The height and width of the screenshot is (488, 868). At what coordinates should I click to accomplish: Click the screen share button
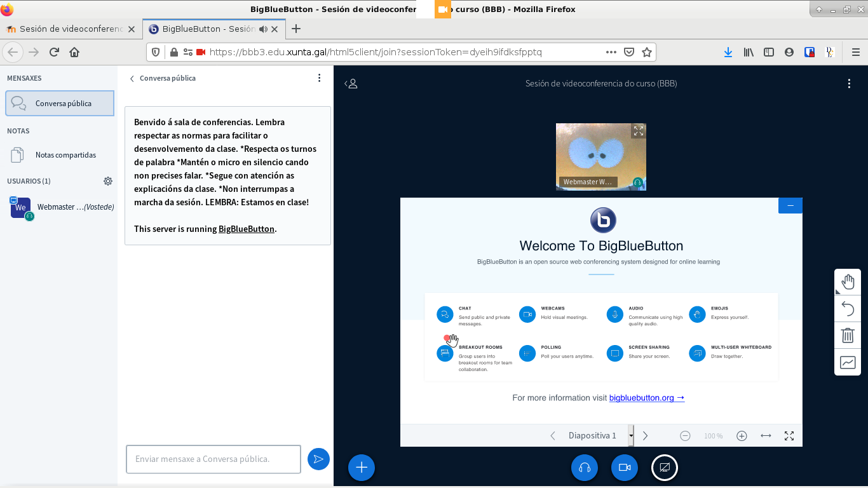[x=665, y=468]
